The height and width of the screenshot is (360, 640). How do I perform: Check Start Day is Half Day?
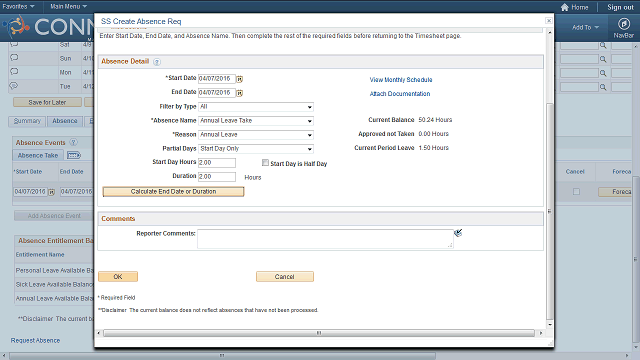click(265, 163)
